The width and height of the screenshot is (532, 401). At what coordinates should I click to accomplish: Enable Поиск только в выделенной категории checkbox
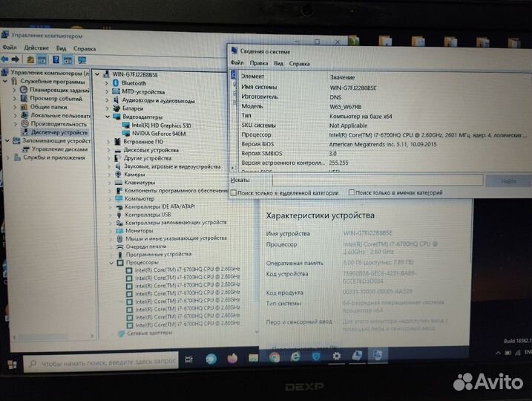(x=234, y=193)
